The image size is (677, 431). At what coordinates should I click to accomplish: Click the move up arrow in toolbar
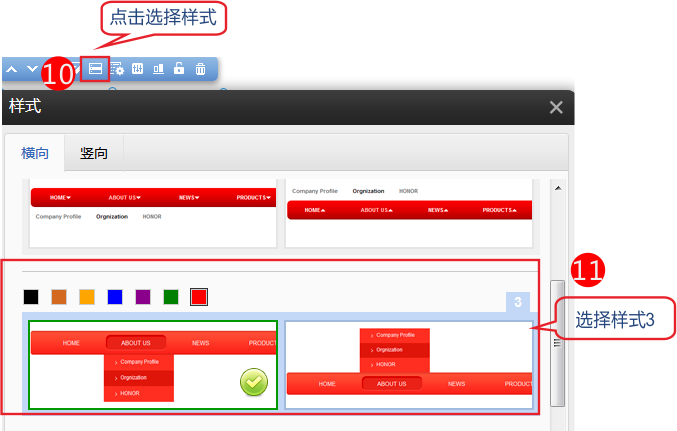point(12,69)
